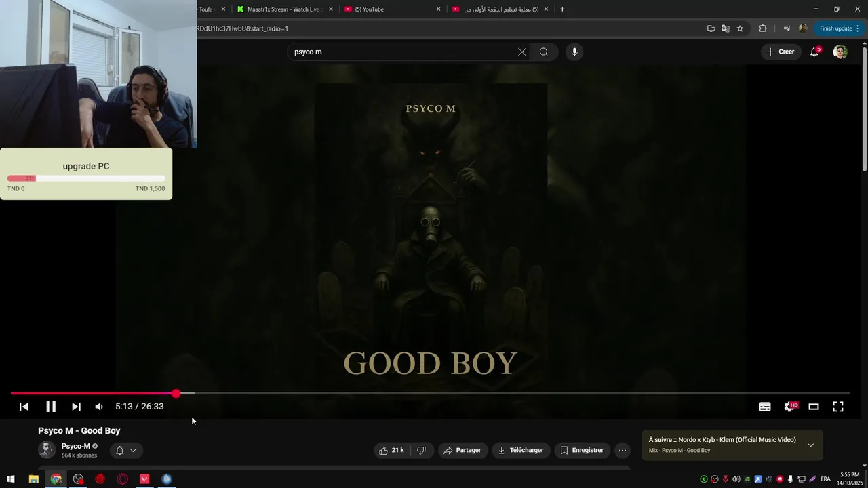Click the Finish update button
868x488 pixels.
(x=839, y=28)
